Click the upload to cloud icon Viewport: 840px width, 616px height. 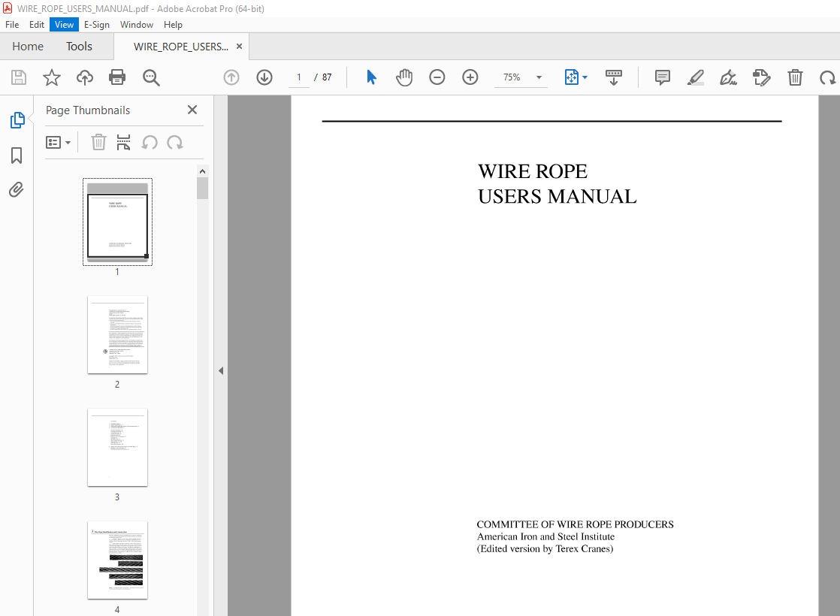(85, 77)
